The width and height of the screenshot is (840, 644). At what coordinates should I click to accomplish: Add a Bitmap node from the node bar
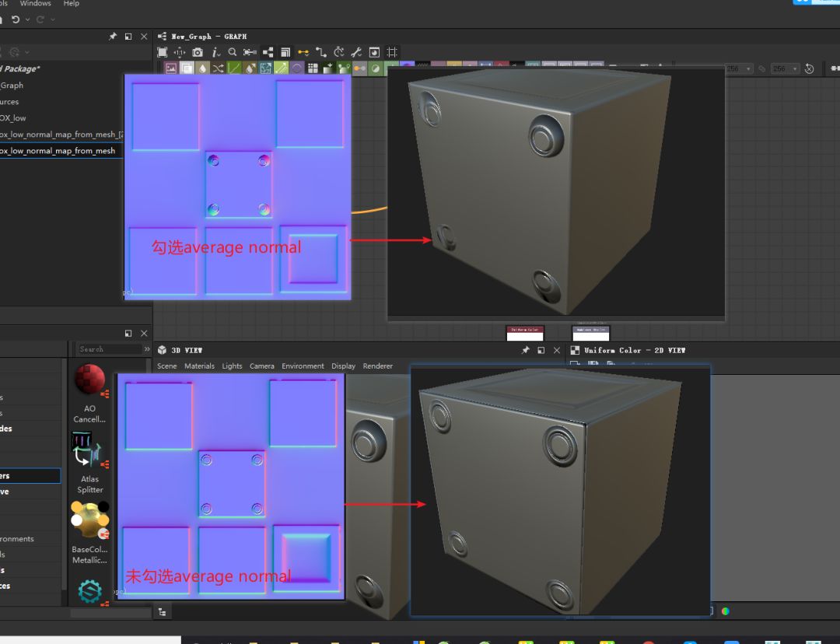171,68
